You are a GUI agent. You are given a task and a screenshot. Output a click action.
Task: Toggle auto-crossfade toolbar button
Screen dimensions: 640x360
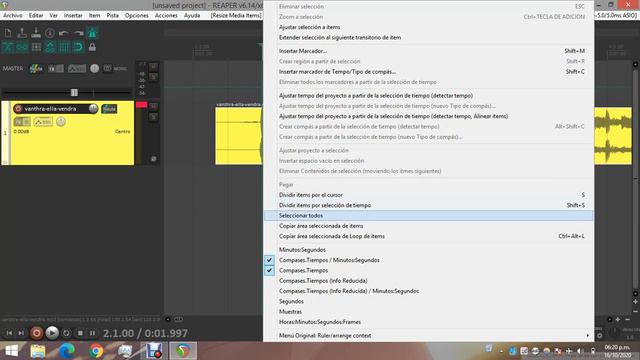[x=8, y=47]
